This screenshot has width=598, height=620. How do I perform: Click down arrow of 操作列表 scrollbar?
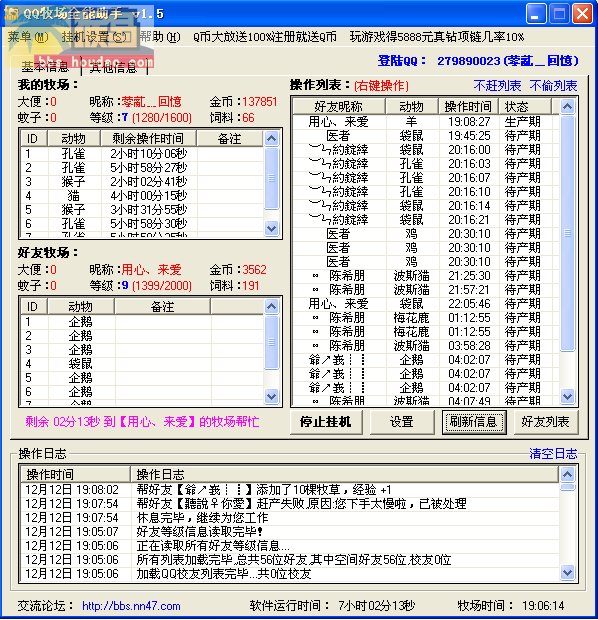pos(568,396)
